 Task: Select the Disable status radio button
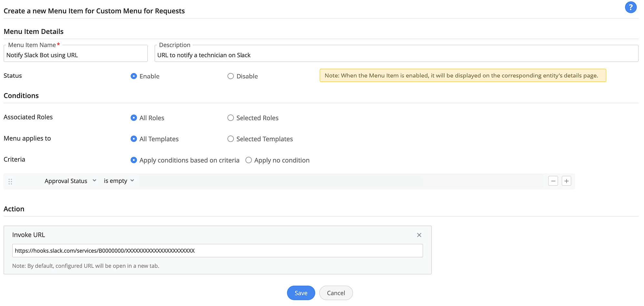[x=230, y=76]
